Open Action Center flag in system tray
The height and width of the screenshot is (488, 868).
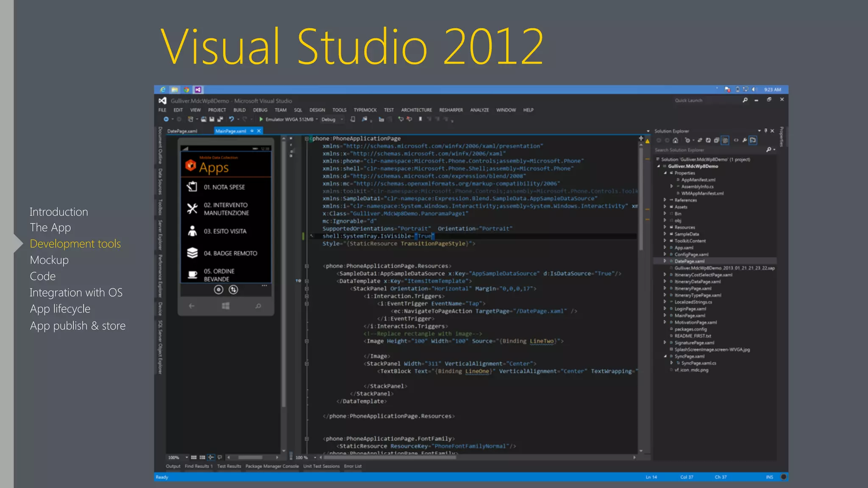click(728, 89)
